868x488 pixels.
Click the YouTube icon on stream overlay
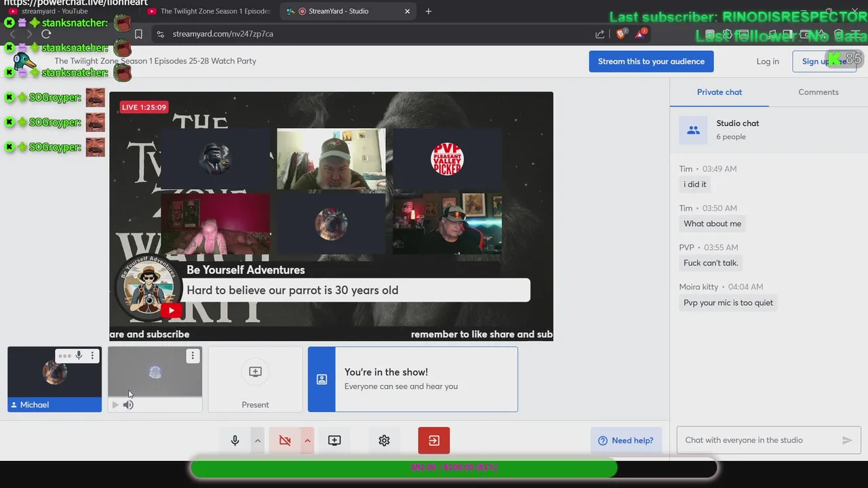point(172,310)
